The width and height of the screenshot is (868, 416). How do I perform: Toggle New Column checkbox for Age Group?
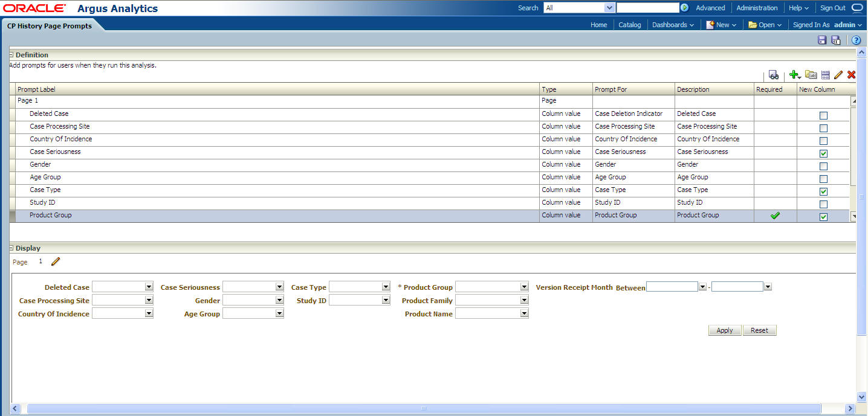(823, 179)
